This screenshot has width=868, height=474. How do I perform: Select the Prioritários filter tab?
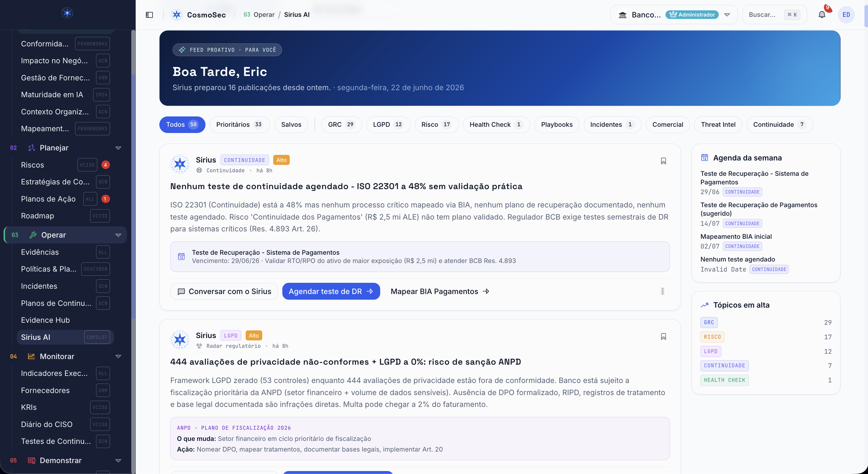239,125
